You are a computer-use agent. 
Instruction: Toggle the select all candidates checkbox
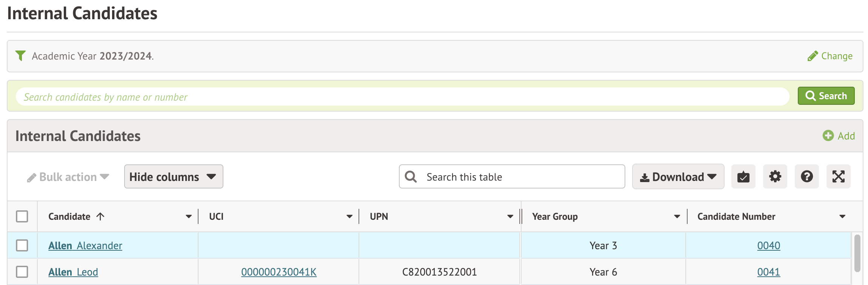(x=22, y=216)
